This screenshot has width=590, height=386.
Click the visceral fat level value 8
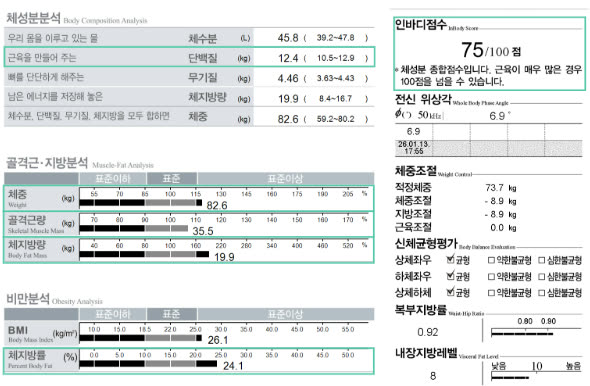pyautogui.click(x=433, y=376)
